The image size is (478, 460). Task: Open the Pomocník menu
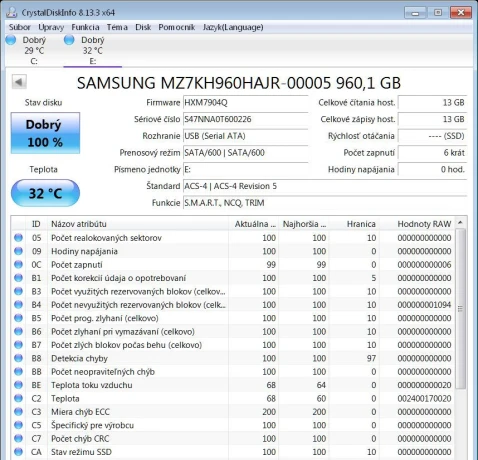pos(177,27)
